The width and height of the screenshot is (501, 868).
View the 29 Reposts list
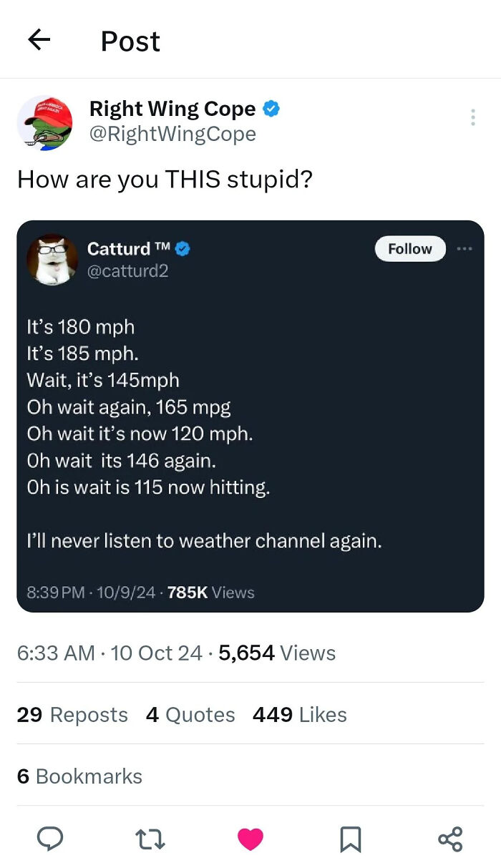click(x=72, y=715)
